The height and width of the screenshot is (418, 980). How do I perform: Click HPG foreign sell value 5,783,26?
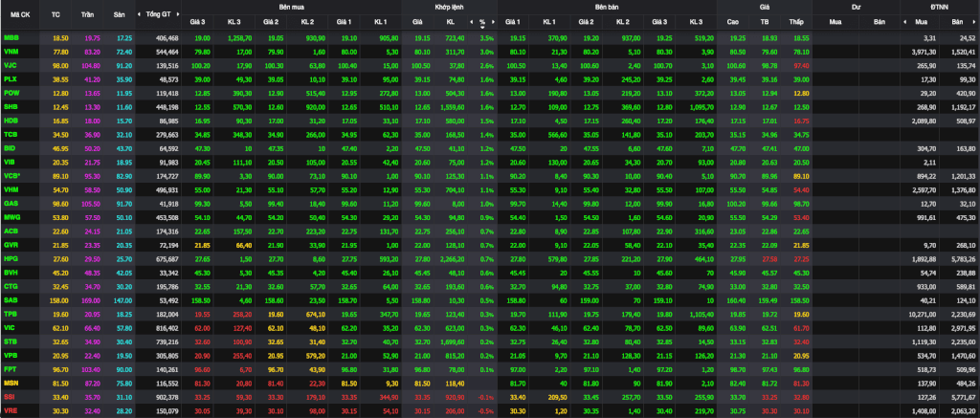click(964, 258)
